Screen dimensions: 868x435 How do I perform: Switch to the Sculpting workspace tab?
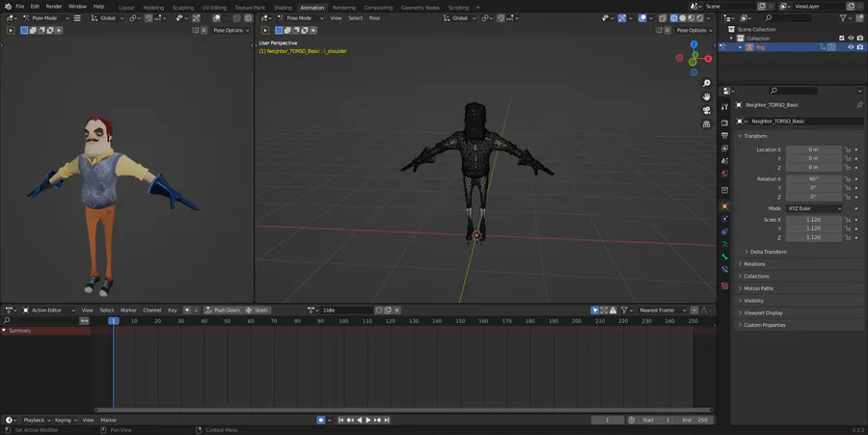coord(182,7)
